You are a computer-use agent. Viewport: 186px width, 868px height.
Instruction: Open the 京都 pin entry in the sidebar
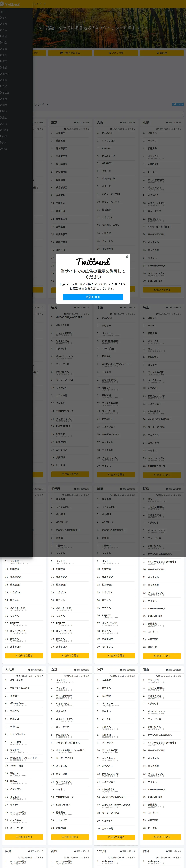[x=4, y=99]
